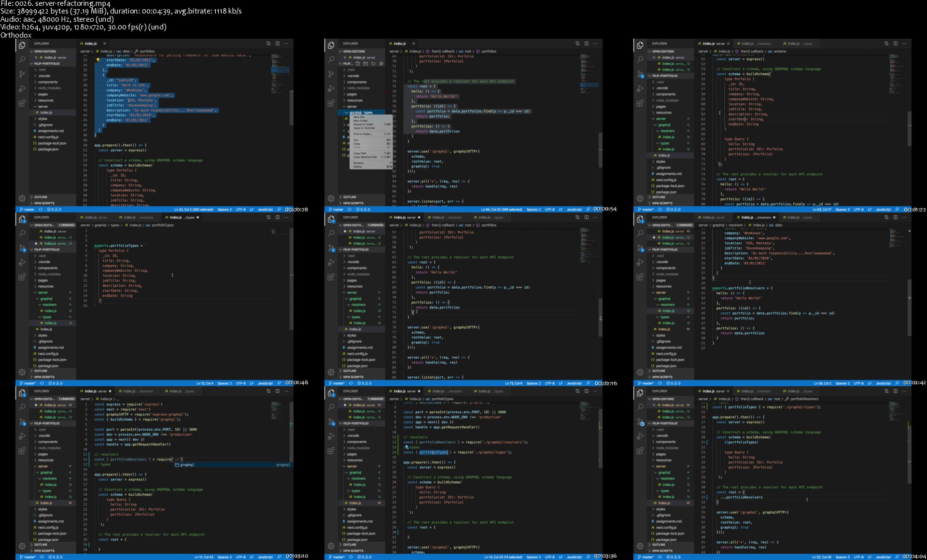Click lightbulb code action in 00:00:28 frame
This screenshot has height=560, width=927.
coord(98,60)
